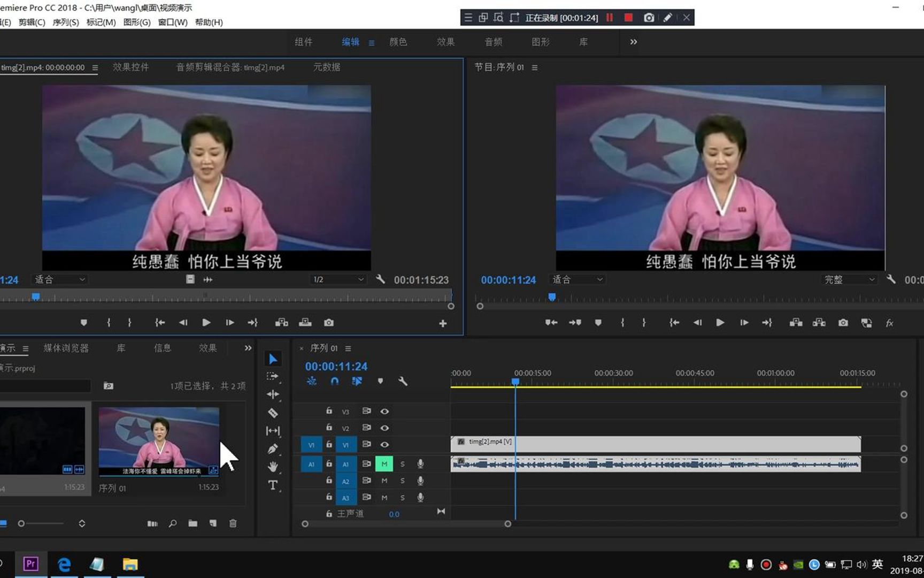Switch to 效果控件 tab

pyautogui.click(x=130, y=67)
